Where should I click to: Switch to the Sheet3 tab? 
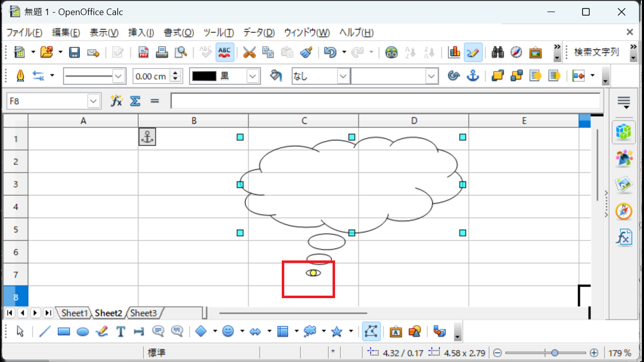click(x=143, y=313)
